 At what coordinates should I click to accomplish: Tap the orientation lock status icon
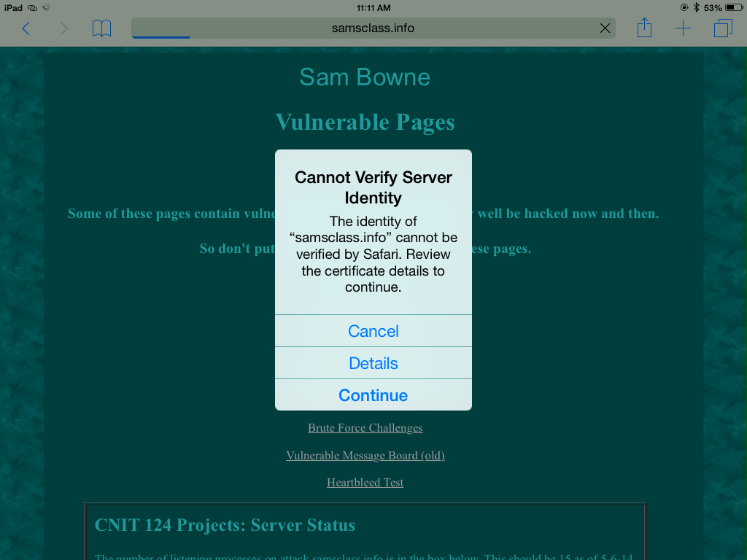tap(684, 7)
